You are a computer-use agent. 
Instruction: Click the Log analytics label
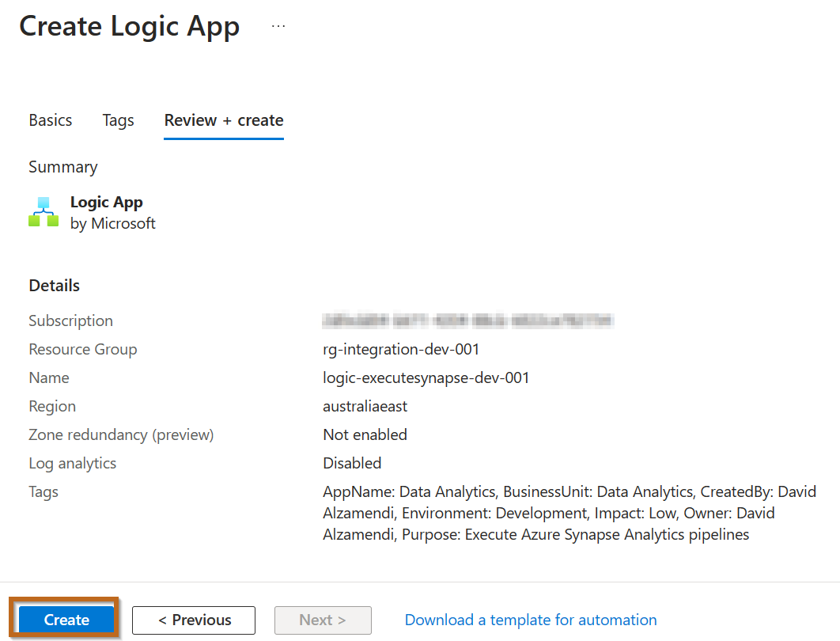click(x=72, y=464)
